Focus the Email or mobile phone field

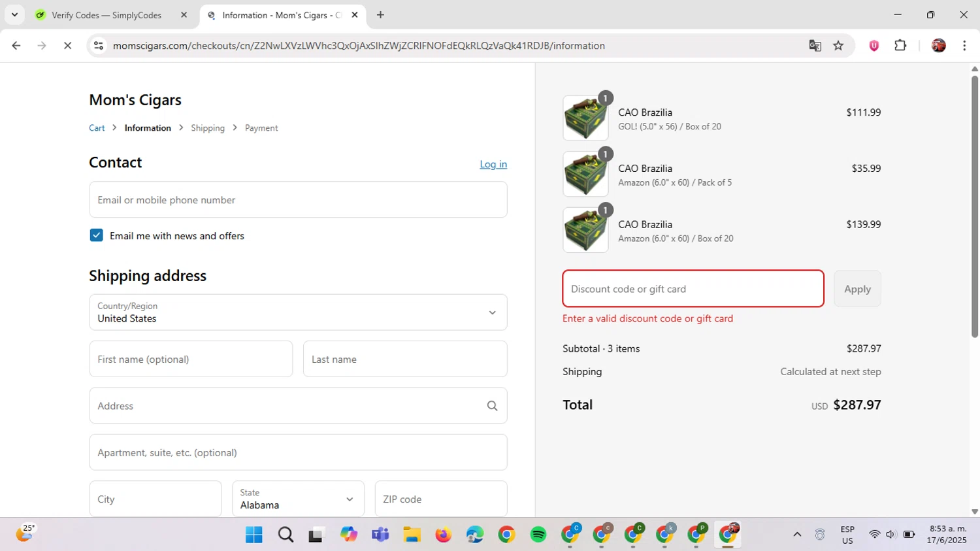click(298, 199)
